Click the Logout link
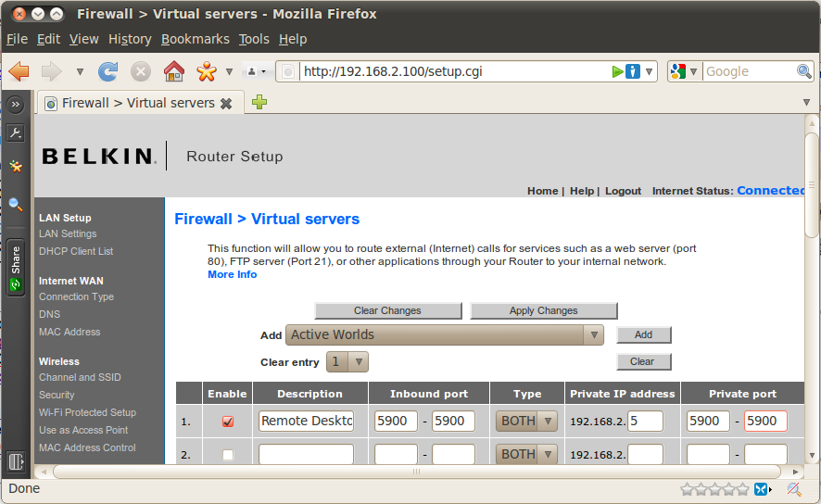 tap(623, 191)
